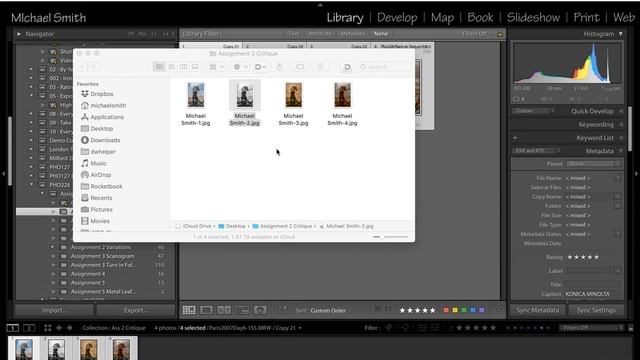Click the purple color label swatch in toolbar
640x360 pixels.
tap(482, 310)
